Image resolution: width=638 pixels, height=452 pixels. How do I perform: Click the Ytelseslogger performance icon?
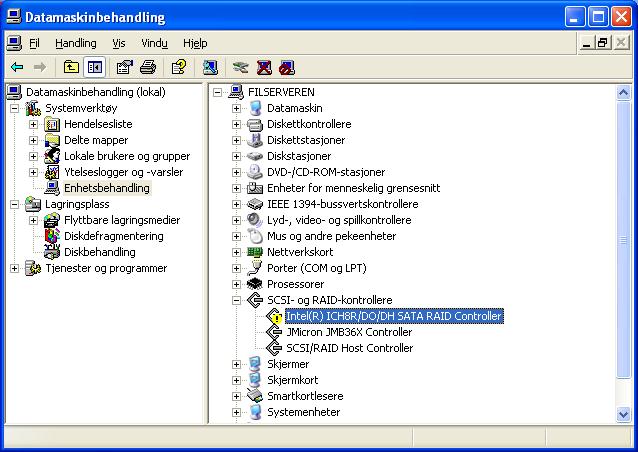(x=52, y=172)
